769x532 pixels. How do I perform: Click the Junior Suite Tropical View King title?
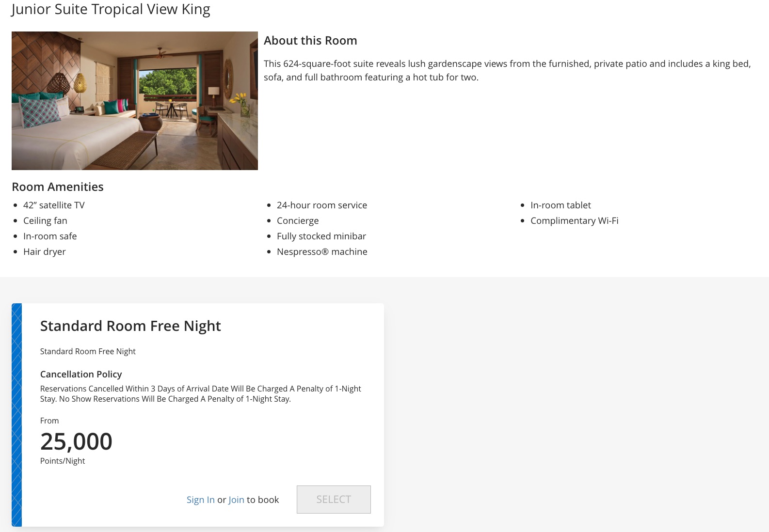click(x=111, y=9)
